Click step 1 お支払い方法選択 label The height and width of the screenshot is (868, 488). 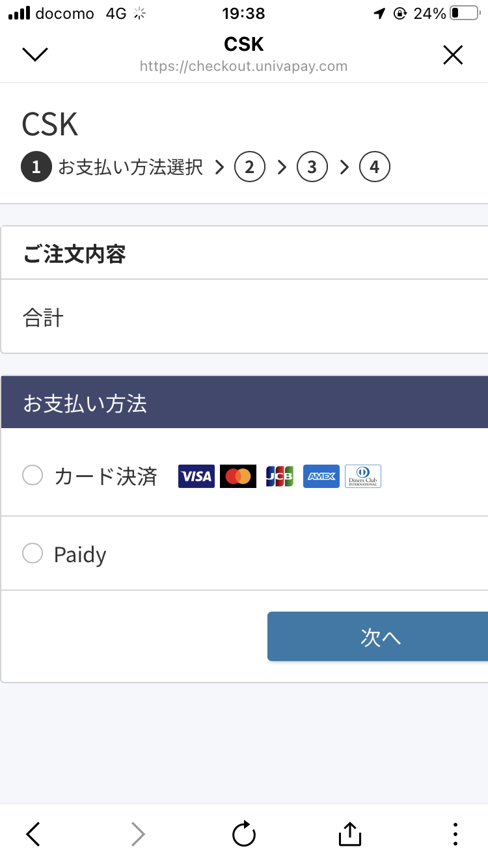tap(131, 167)
